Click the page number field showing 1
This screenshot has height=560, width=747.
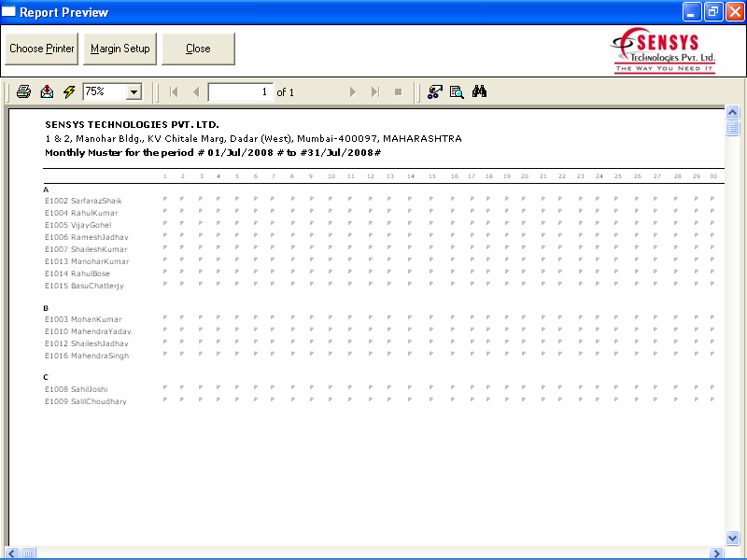click(241, 91)
